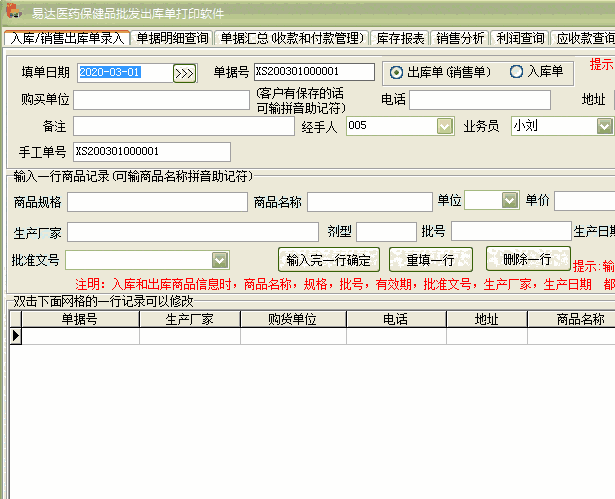Viewport: 615px width, 499px height.
Task: Open date picker with >>> button
Action: pos(184,73)
